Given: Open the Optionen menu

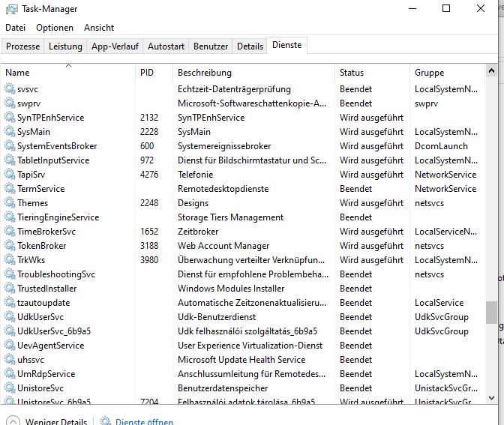Looking at the screenshot, I should coord(55,28).
